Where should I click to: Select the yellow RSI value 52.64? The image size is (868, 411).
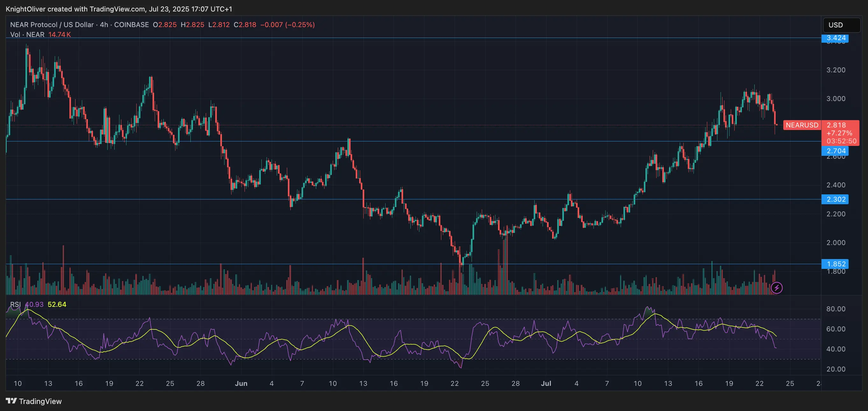(57, 304)
